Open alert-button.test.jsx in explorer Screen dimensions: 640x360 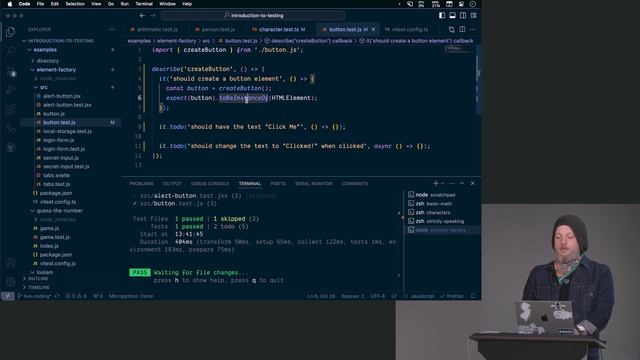point(67,105)
